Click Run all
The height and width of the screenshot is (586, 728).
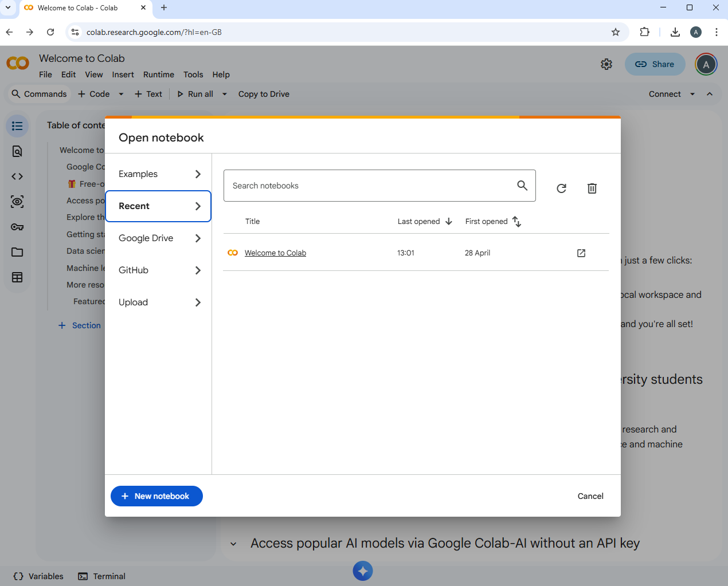[x=195, y=94]
